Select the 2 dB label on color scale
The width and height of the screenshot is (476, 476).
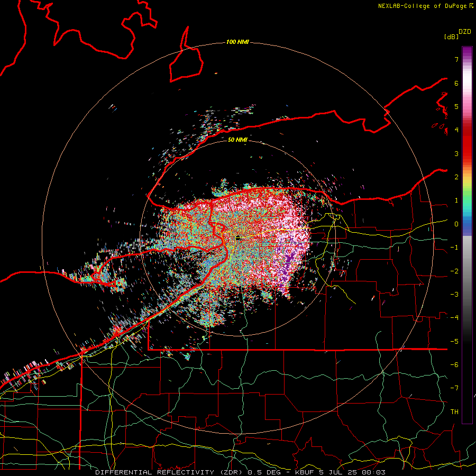coord(456,177)
